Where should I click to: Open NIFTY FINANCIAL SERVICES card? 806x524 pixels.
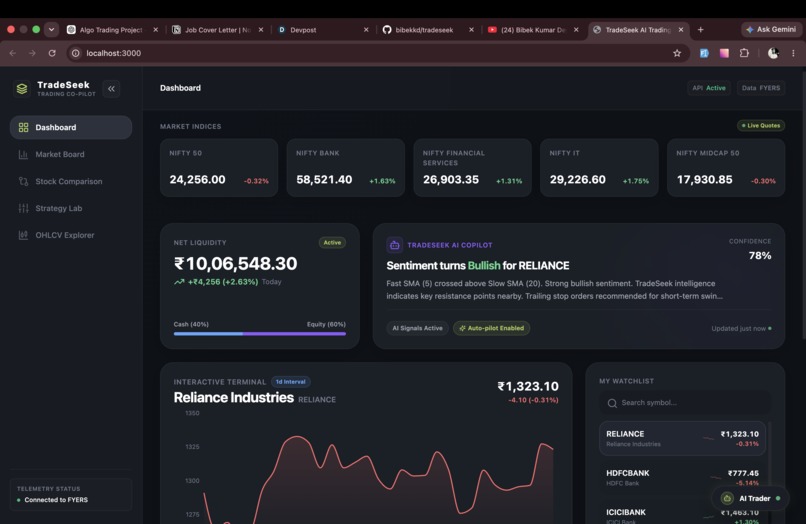[472, 168]
